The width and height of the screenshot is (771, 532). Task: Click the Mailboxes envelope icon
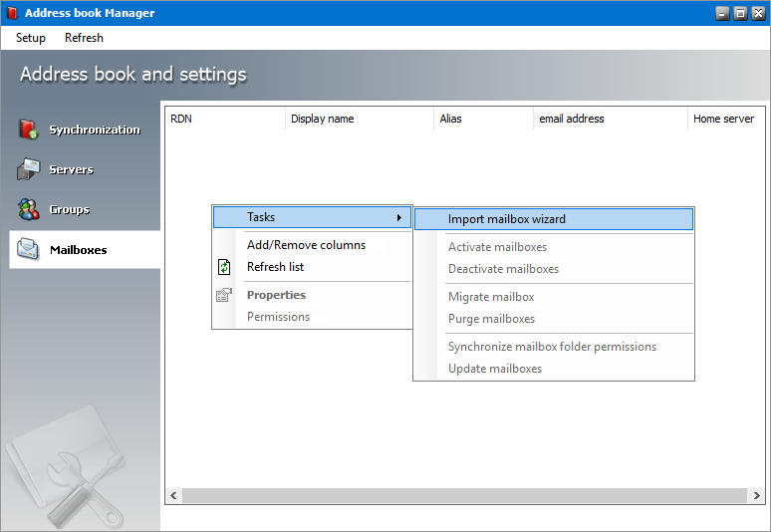pos(28,249)
